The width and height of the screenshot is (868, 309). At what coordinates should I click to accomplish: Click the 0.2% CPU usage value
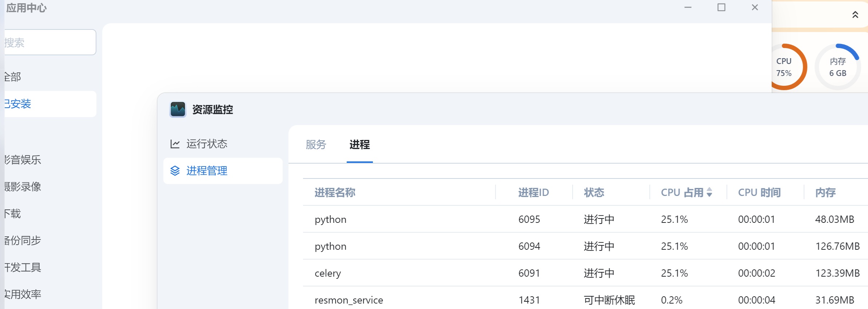click(x=672, y=300)
